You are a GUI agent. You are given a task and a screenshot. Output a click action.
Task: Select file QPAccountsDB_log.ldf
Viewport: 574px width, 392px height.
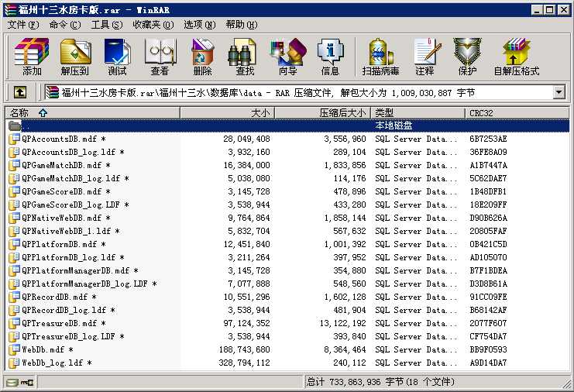click(x=73, y=152)
